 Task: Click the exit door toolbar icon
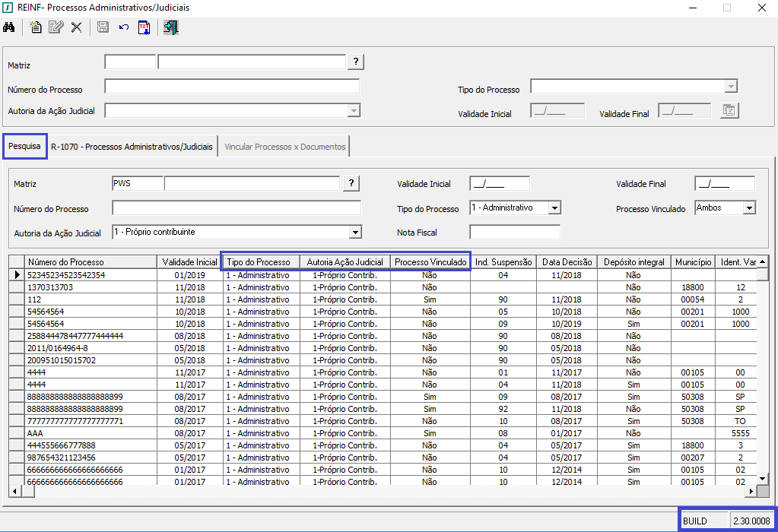click(170, 27)
